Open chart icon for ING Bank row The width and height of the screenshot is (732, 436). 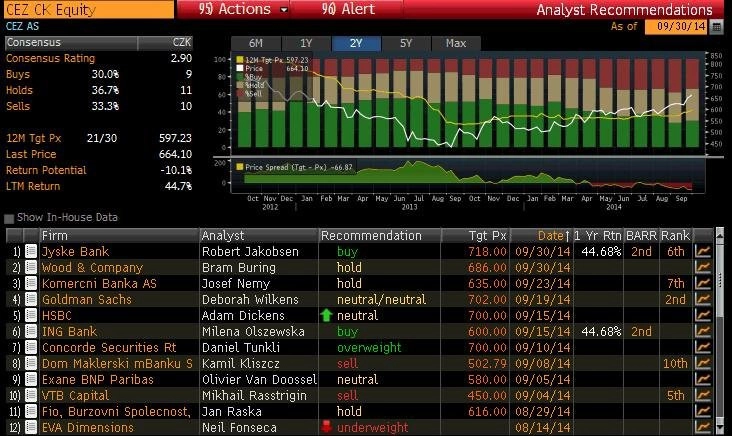(703, 331)
